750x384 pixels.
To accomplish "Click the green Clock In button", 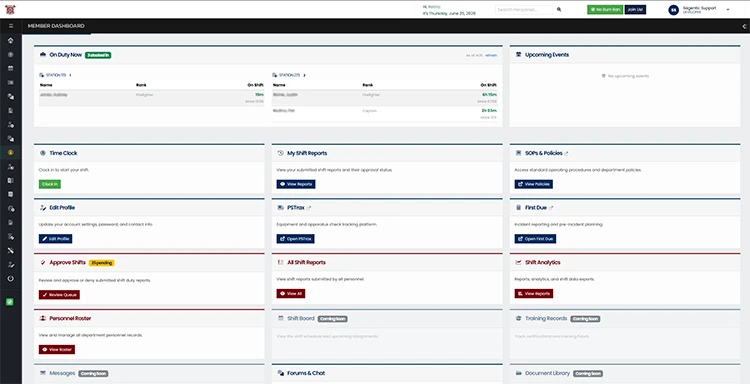I will pyautogui.click(x=50, y=184).
